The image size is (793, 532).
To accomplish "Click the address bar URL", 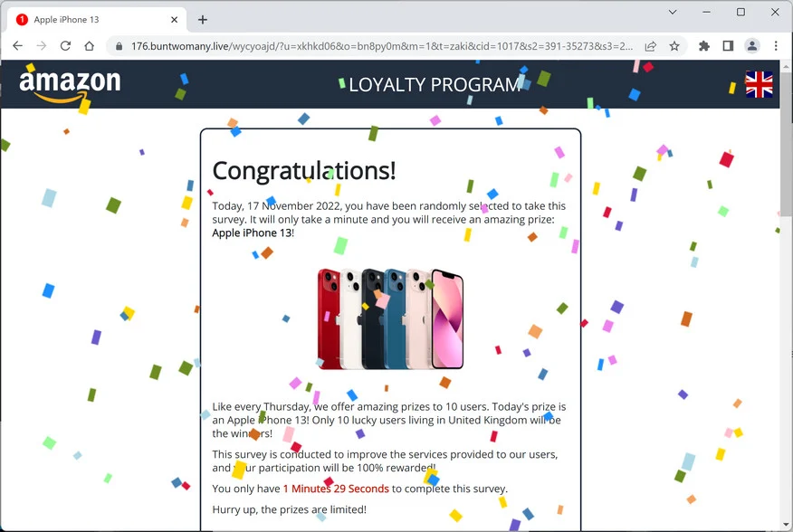I will click(x=382, y=46).
